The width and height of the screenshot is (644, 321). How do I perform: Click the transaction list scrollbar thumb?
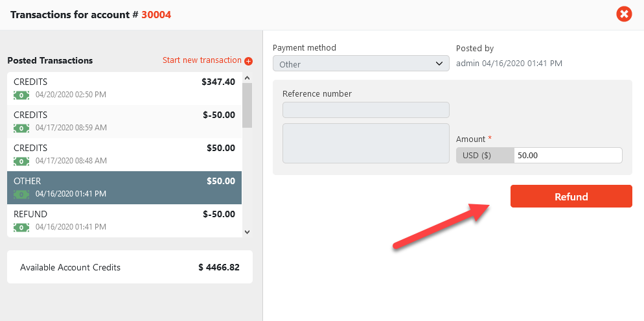pyautogui.click(x=247, y=105)
